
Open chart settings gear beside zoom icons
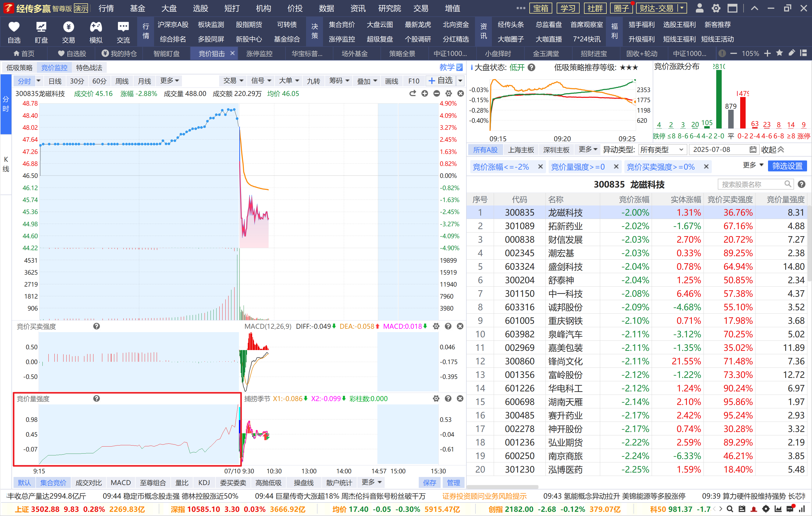448,93
